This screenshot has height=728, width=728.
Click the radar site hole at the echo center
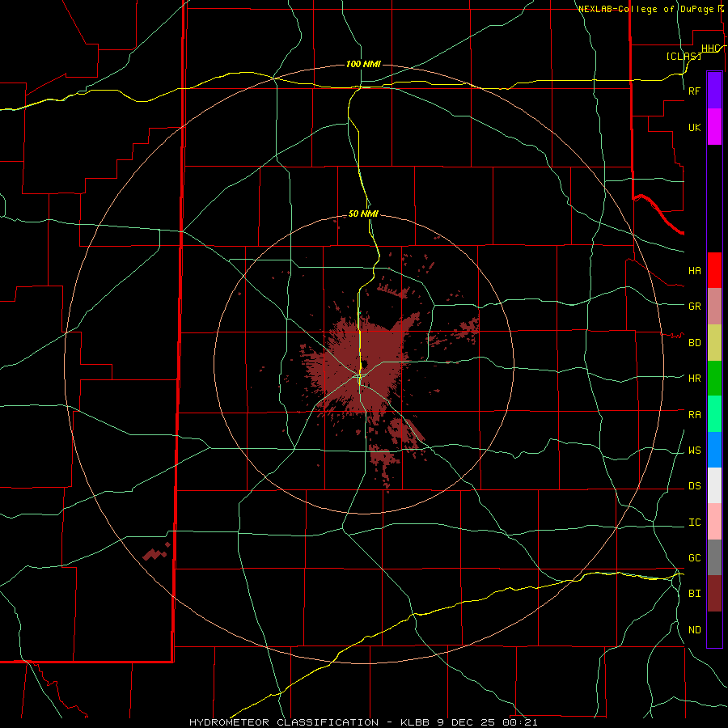(x=365, y=363)
